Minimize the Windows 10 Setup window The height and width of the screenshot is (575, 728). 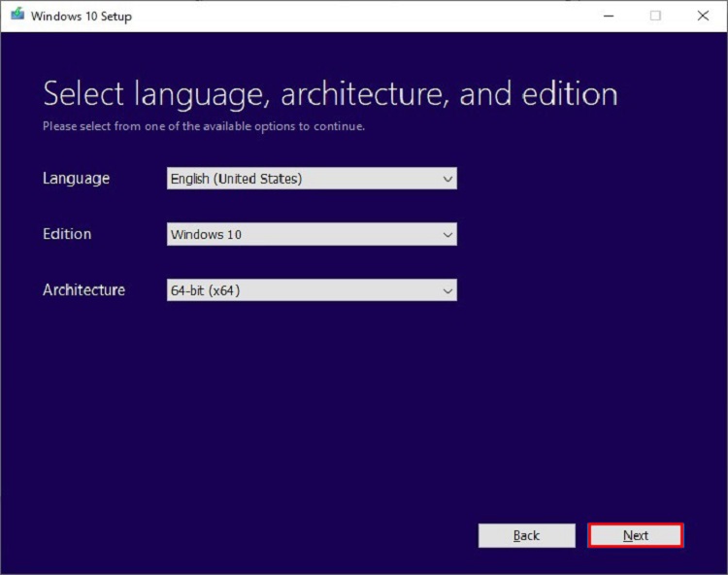[609, 16]
